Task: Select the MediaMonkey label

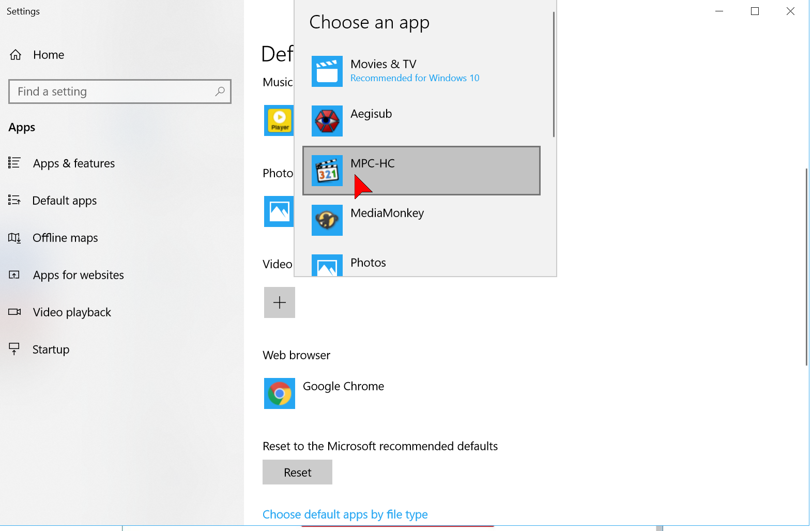Action: 387,213
